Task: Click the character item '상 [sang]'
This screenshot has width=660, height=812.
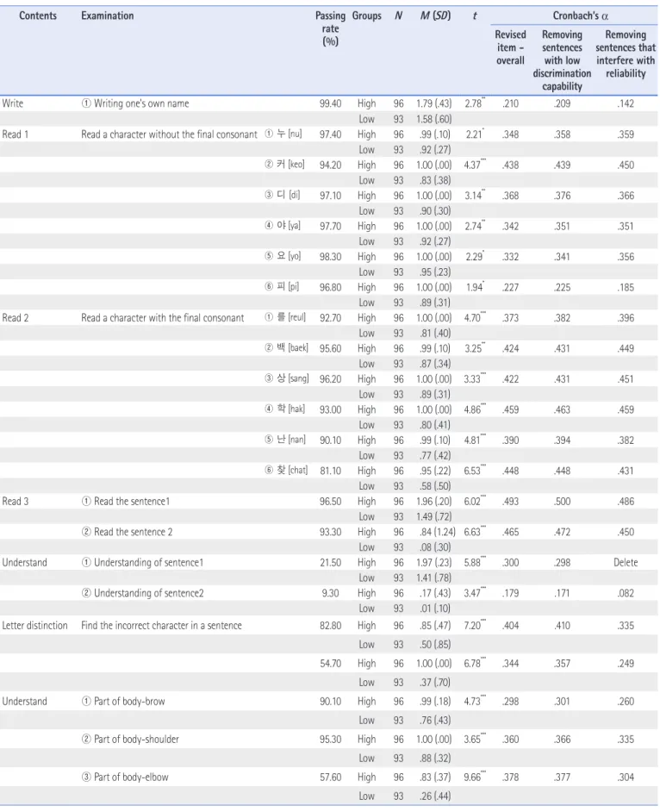Action: pos(287,378)
